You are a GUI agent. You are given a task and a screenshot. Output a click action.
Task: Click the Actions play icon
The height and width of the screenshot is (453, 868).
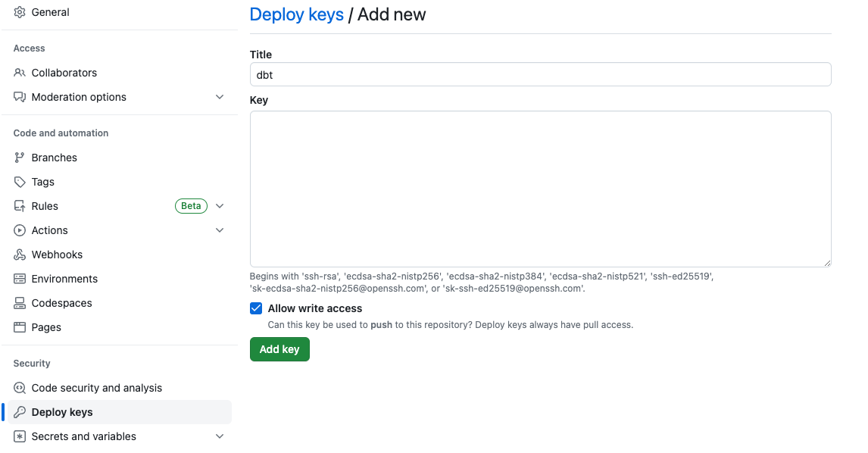click(x=20, y=230)
